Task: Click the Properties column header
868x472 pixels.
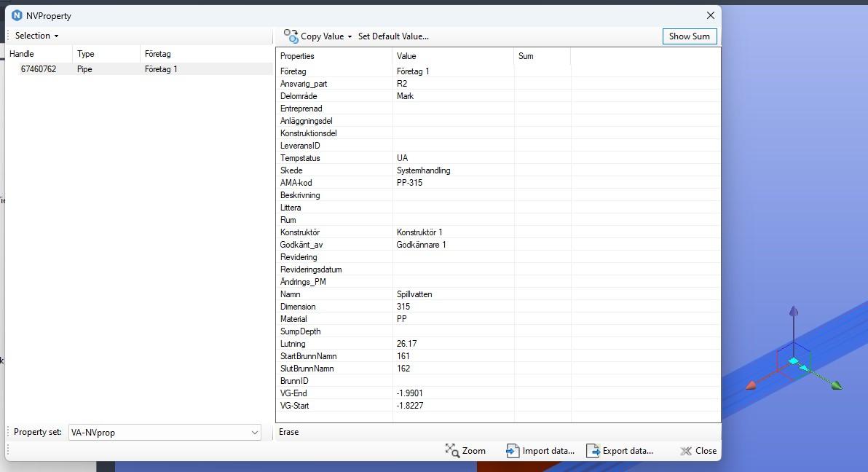Action: pyautogui.click(x=334, y=56)
